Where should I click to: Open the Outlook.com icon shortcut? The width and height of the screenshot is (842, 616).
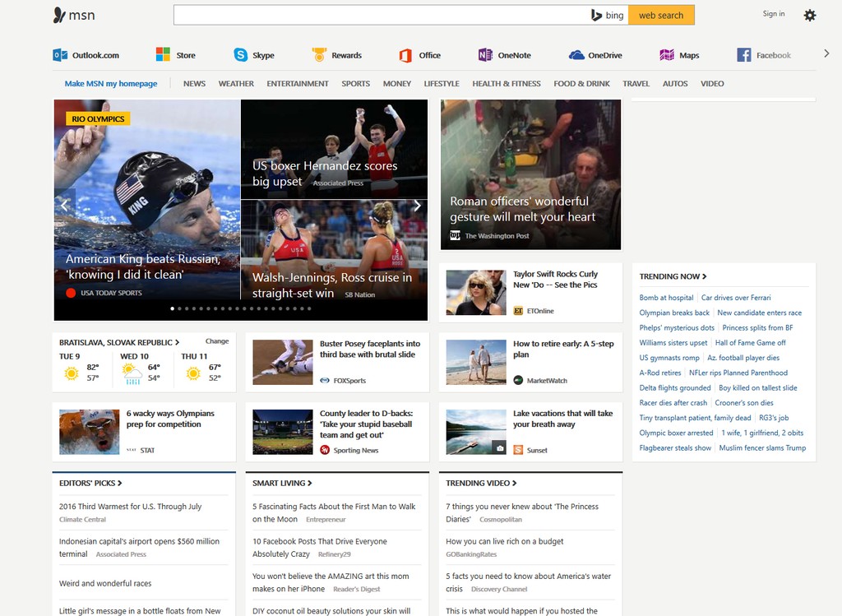point(60,55)
